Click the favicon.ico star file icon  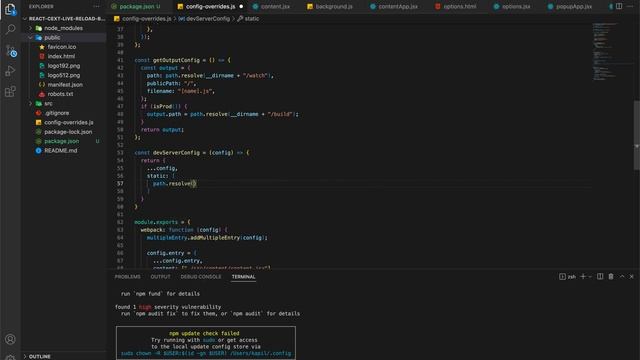pyautogui.click(x=42, y=47)
